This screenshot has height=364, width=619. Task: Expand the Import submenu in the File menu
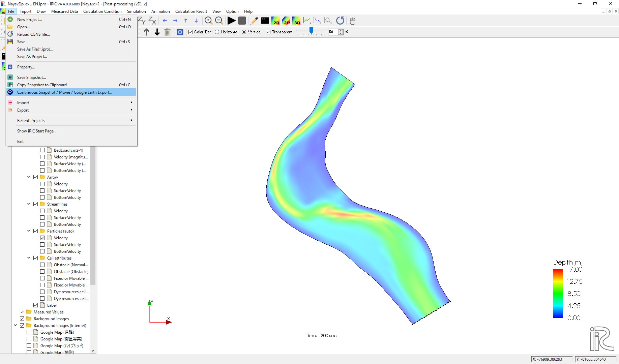coord(71,103)
